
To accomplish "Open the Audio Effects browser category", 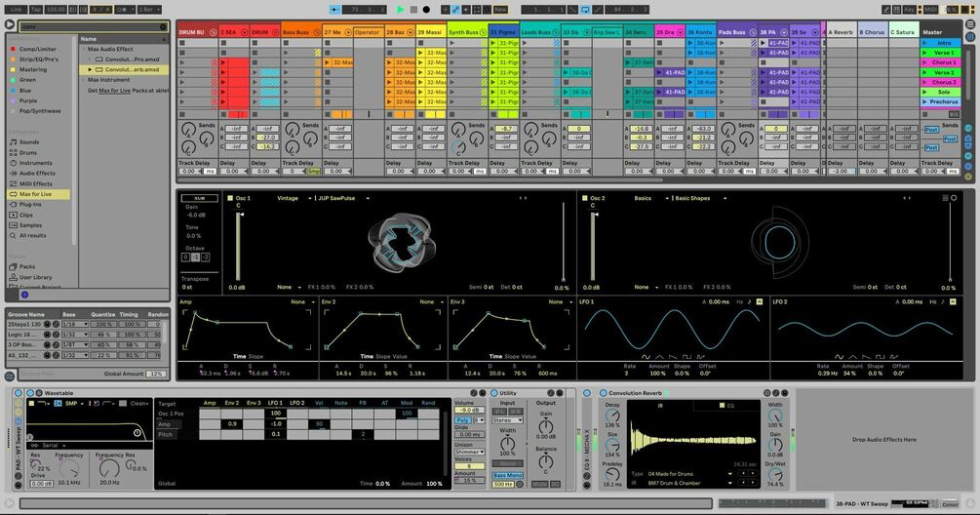I will pyautogui.click(x=37, y=173).
